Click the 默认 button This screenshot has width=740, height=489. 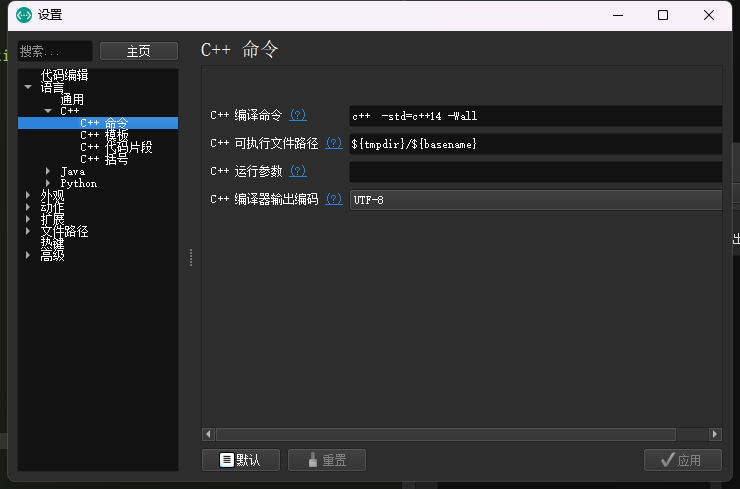[x=240, y=460]
